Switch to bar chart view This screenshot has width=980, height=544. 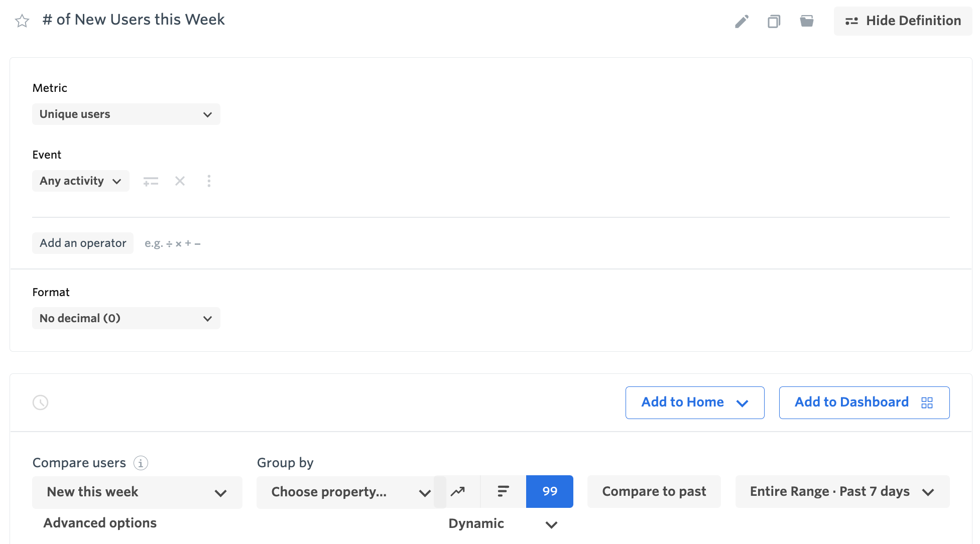tap(503, 492)
